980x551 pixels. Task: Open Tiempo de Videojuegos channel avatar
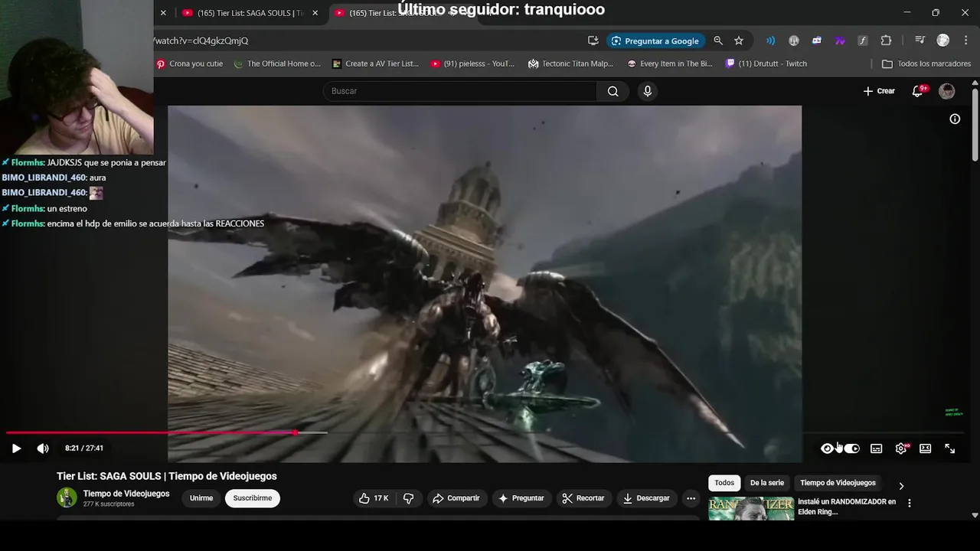click(67, 498)
